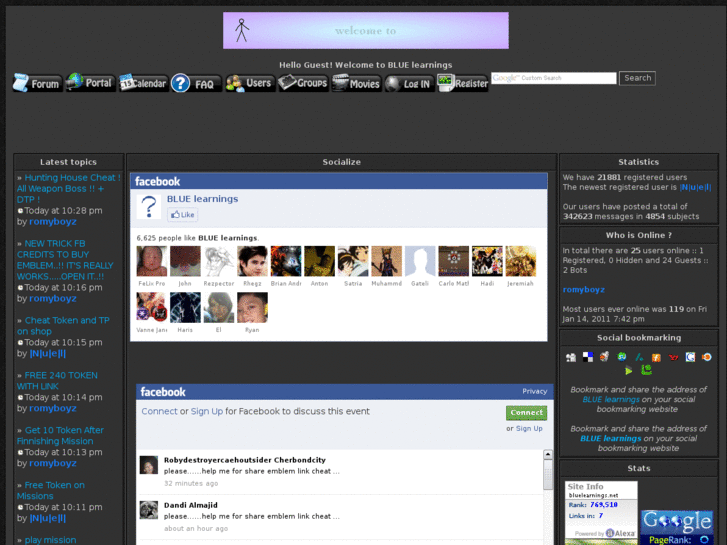The height and width of the screenshot is (545, 727).
Task: Click the Register nav button
Action: pyautogui.click(x=463, y=83)
